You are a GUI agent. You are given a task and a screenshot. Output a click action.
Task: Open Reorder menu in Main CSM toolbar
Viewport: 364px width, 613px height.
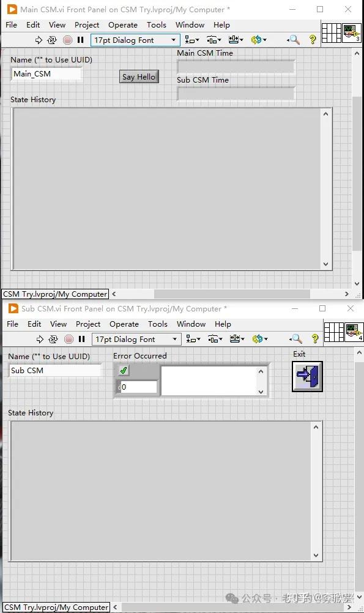click(259, 40)
